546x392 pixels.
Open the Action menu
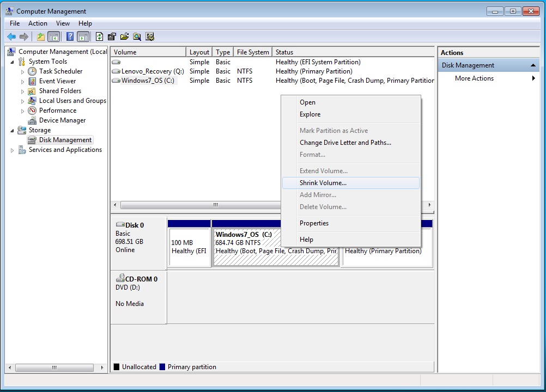[x=38, y=23]
